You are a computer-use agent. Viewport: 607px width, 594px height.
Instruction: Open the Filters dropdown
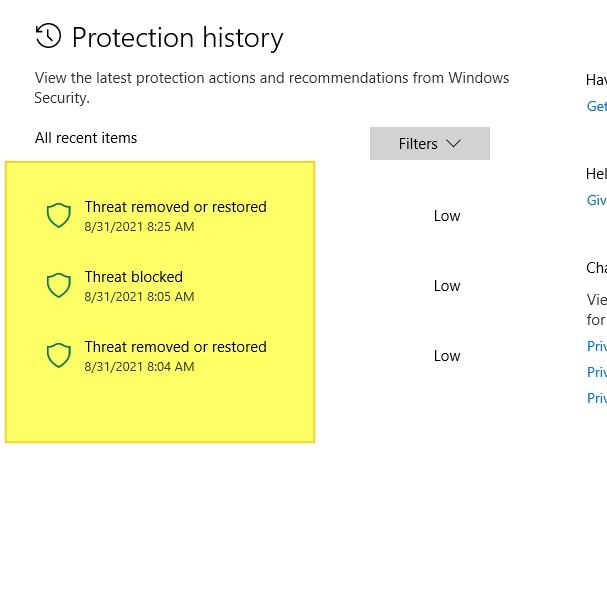[x=429, y=144]
